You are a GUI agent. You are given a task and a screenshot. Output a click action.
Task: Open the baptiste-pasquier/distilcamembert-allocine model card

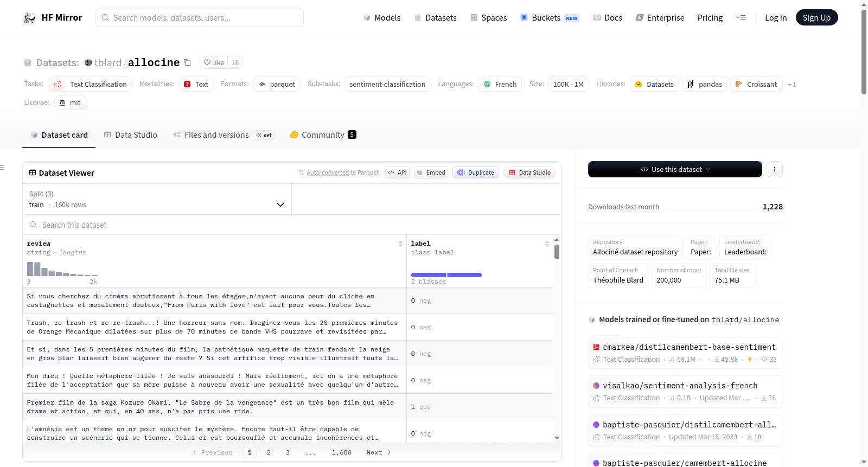[685, 430]
